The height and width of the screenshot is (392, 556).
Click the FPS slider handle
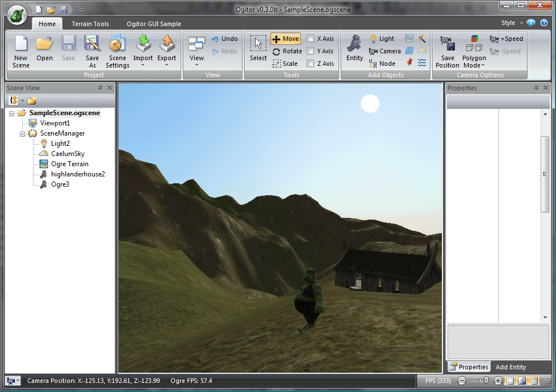tap(487, 380)
